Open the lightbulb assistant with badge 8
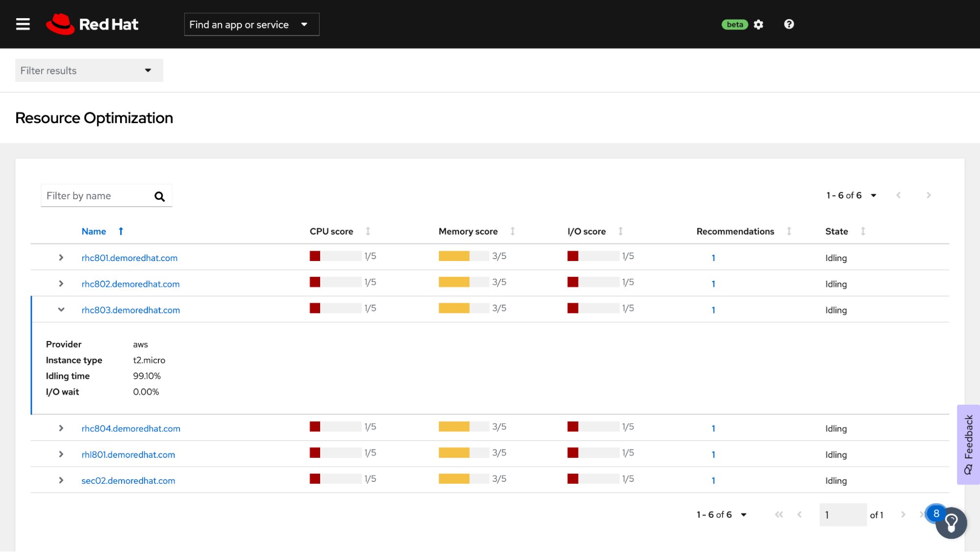Viewport: 980px width, 552px height. tap(951, 523)
